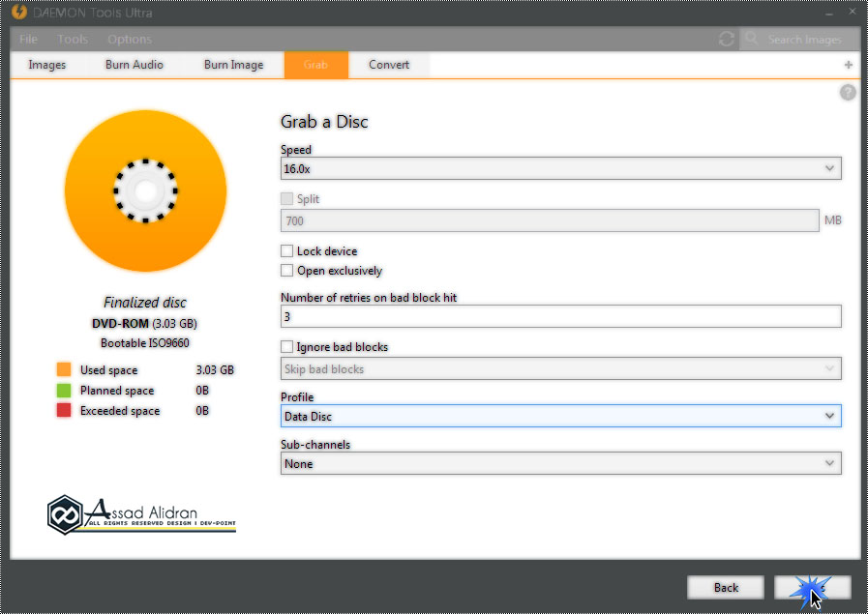
Task: Open the Skip bad blocks dropdown
Action: point(561,369)
